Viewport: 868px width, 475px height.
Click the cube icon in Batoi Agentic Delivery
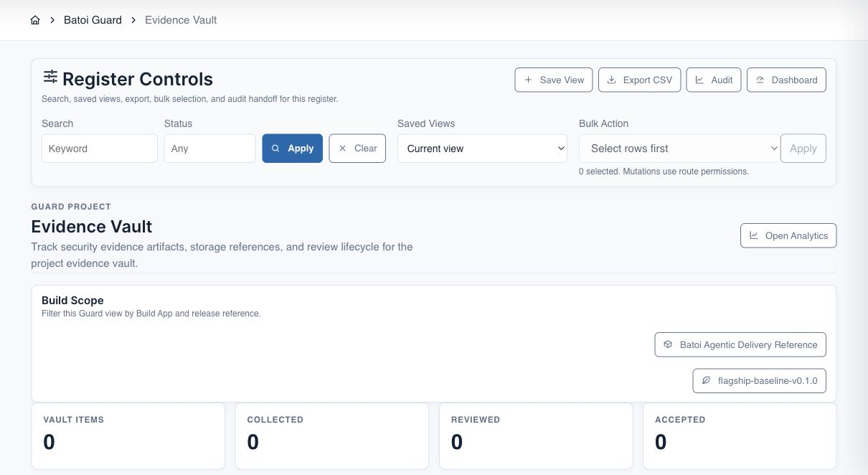click(x=667, y=344)
